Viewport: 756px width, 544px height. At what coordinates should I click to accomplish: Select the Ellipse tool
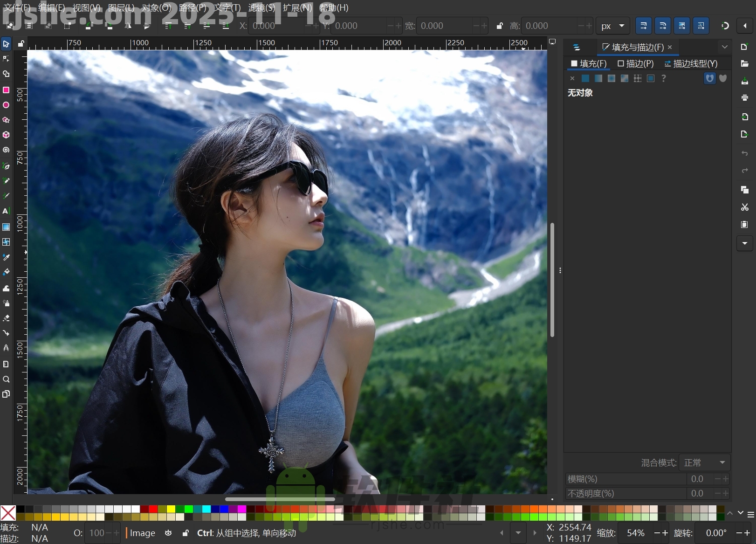pyautogui.click(x=6, y=105)
